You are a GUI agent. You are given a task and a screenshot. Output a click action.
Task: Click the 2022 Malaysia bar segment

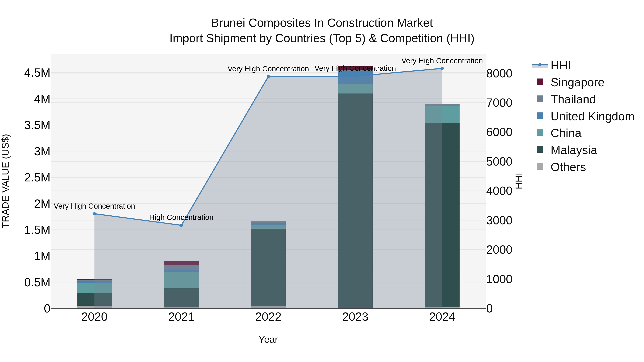pyautogui.click(x=268, y=268)
